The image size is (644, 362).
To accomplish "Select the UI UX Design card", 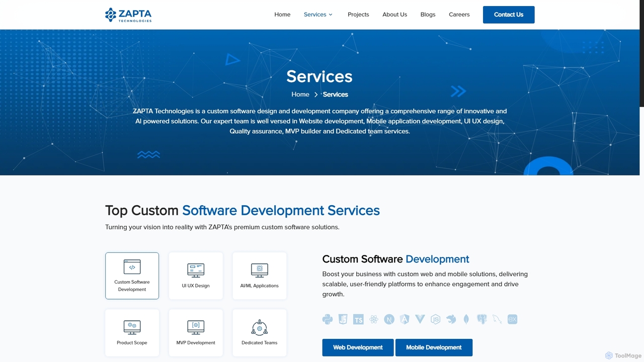I will [x=196, y=276].
